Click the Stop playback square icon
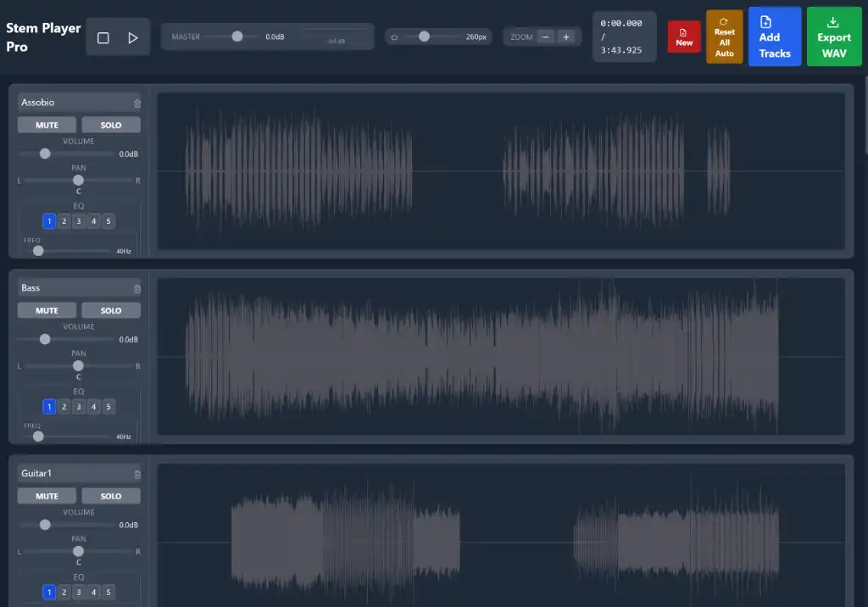The width and height of the screenshot is (868, 607). [103, 37]
